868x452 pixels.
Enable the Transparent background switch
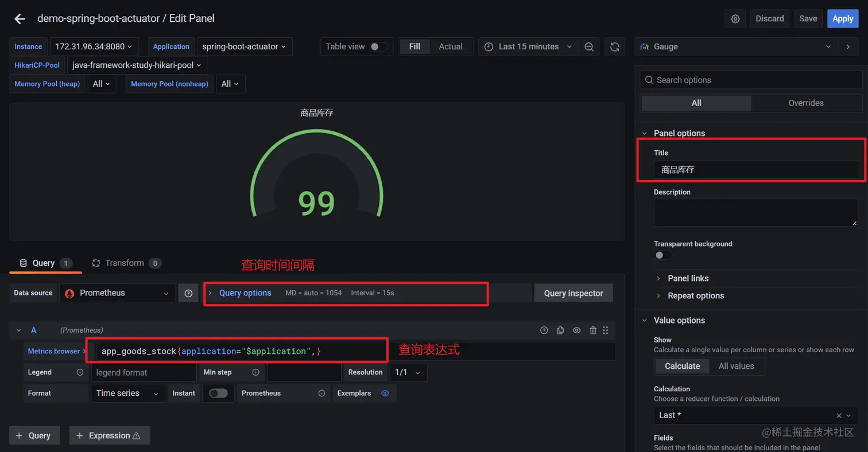click(x=662, y=255)
